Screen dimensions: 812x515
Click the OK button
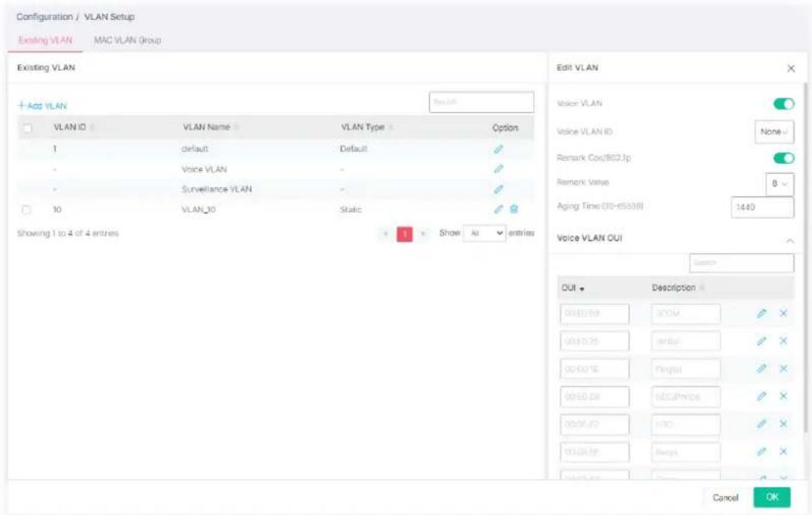click(x=772, y=497)
